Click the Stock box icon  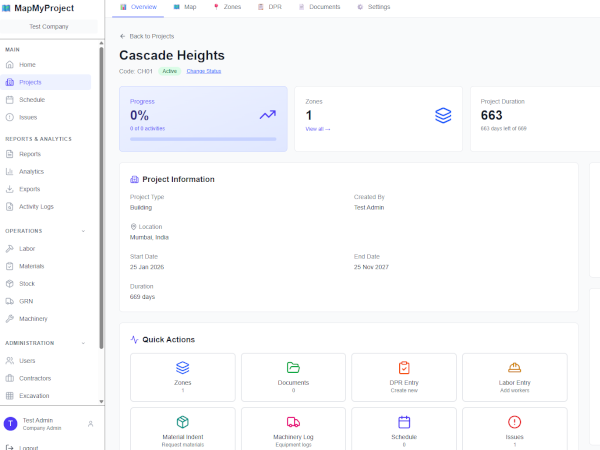click(10, 284)
